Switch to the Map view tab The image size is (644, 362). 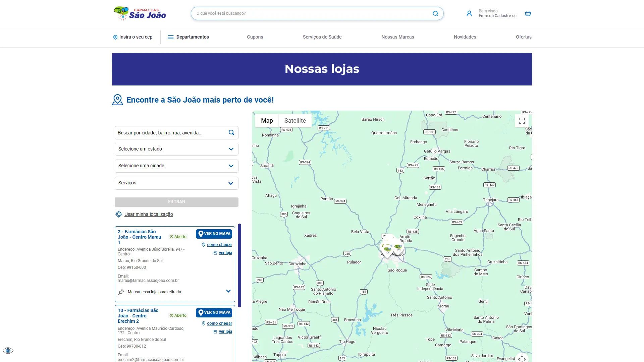[x=267, y=121]
